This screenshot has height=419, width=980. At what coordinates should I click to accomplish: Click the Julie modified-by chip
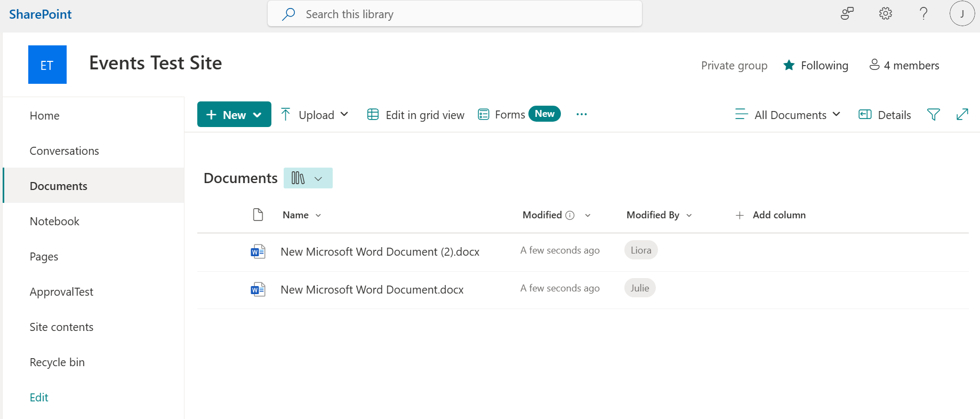click(640, 288)
